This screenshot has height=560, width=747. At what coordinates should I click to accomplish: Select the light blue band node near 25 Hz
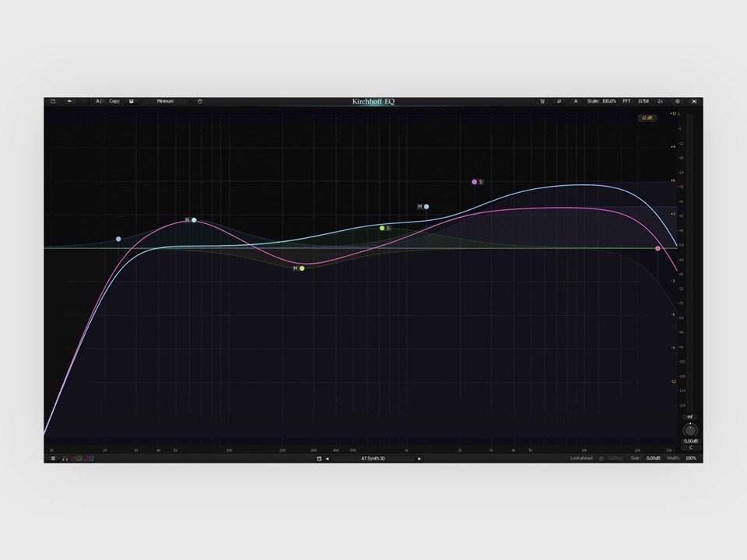(118, 239)
